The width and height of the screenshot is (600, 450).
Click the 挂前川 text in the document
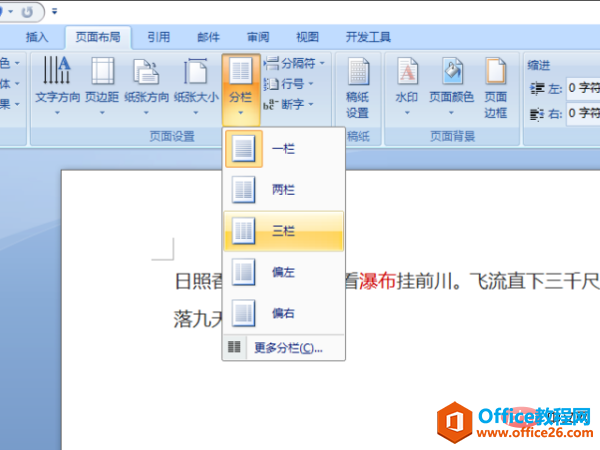(x=424, y=281)
